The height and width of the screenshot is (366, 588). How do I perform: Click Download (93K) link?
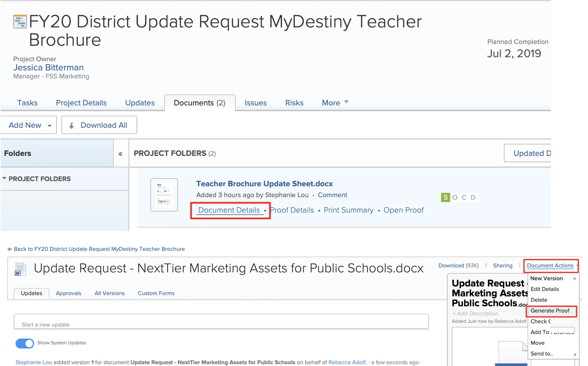pos(458,266)
